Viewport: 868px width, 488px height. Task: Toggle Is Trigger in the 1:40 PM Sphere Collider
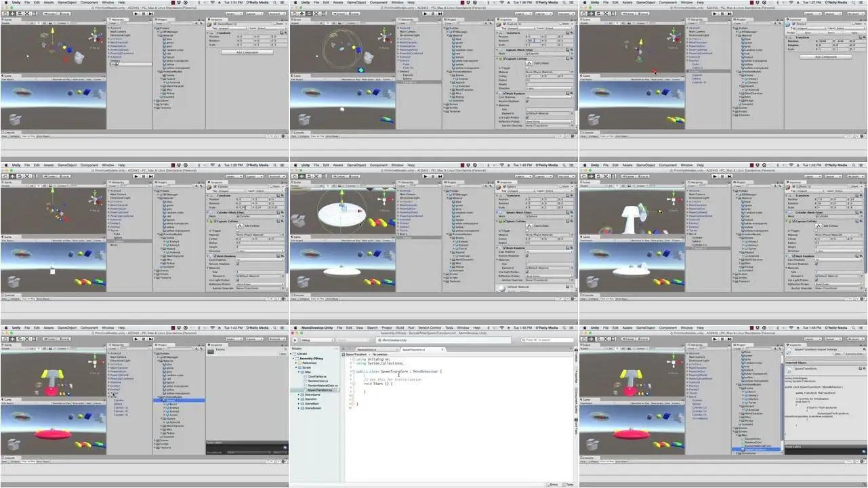(527, 230)
